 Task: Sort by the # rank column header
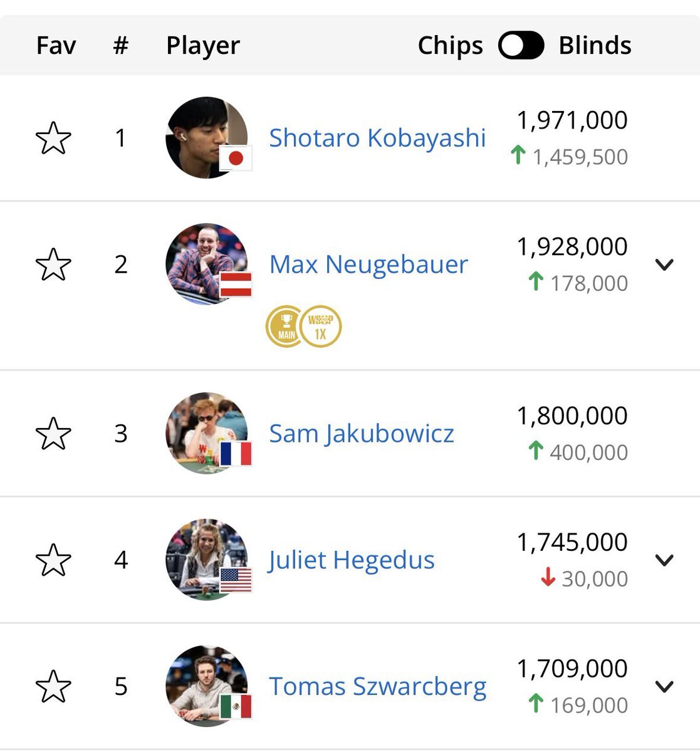pos(121,45)
